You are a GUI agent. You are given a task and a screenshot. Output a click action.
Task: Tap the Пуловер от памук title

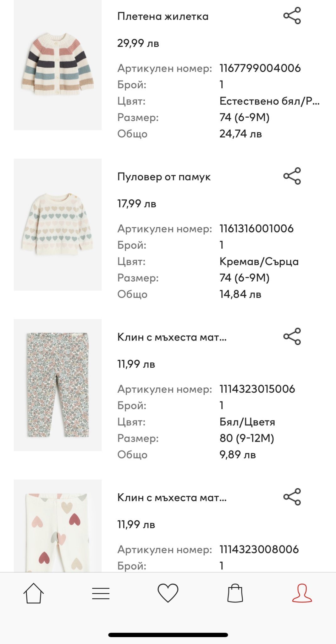(164, 177)
